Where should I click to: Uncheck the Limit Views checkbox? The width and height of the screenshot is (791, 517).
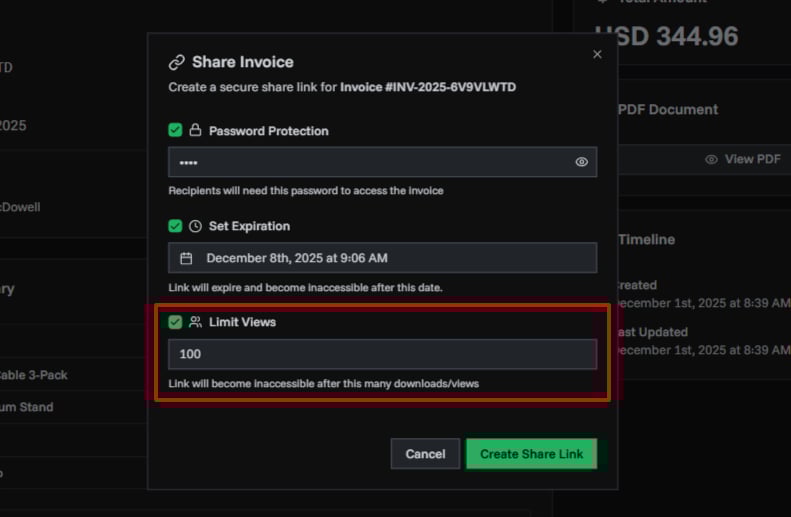175,322
